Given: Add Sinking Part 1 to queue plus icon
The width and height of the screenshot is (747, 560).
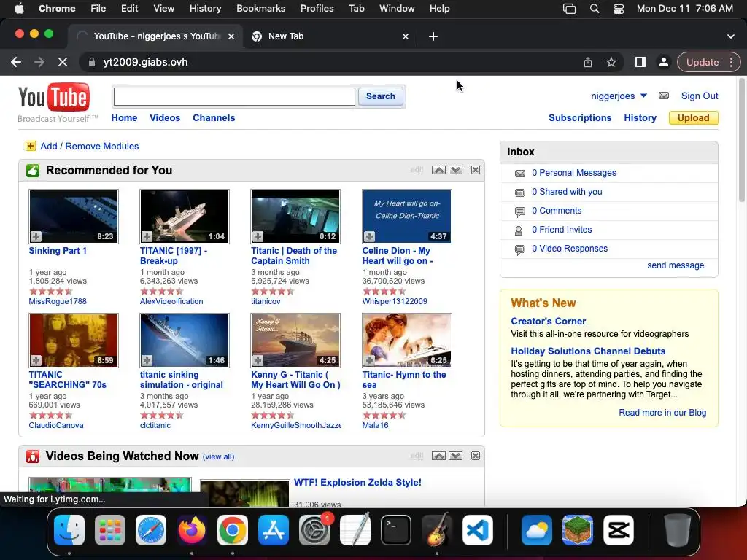Looking at the screenshot, I should [36, 236].
